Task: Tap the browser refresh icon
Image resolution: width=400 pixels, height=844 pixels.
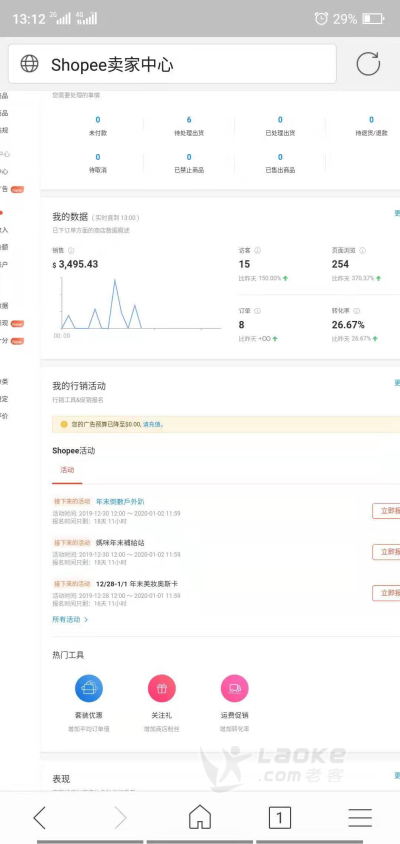Action: coord(368,64)
